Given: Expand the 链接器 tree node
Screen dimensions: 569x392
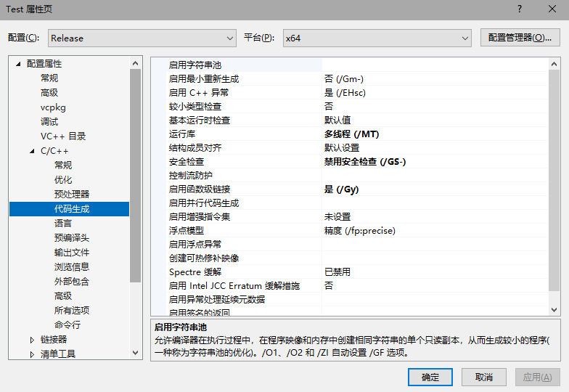Looking at the screenshot, I should point(32,340).
